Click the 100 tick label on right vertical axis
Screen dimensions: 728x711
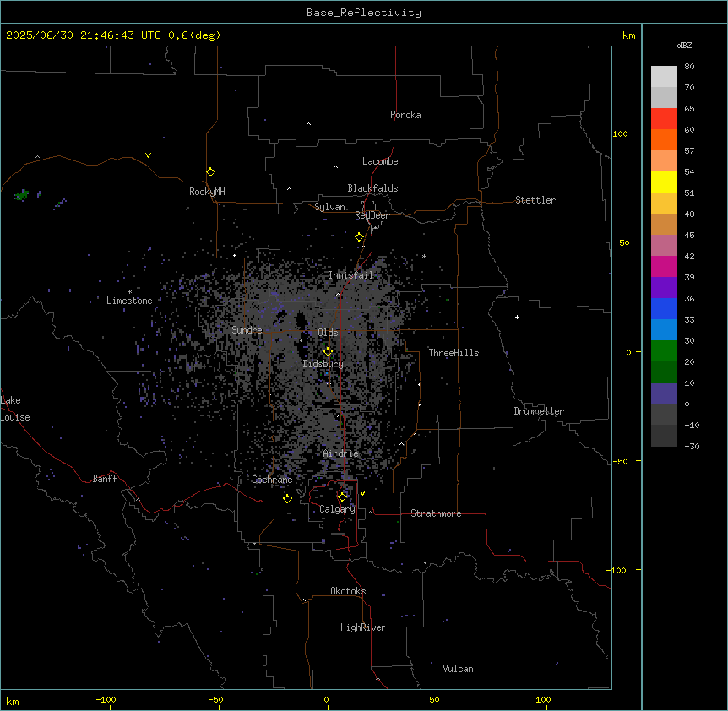pos(620,133)
